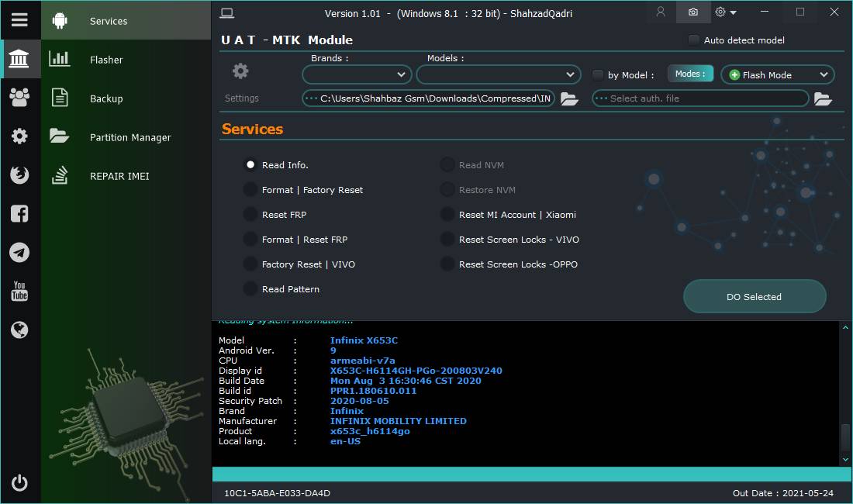
Task: Enable the Auto detect model checkbox
Action: pos(693,40)
